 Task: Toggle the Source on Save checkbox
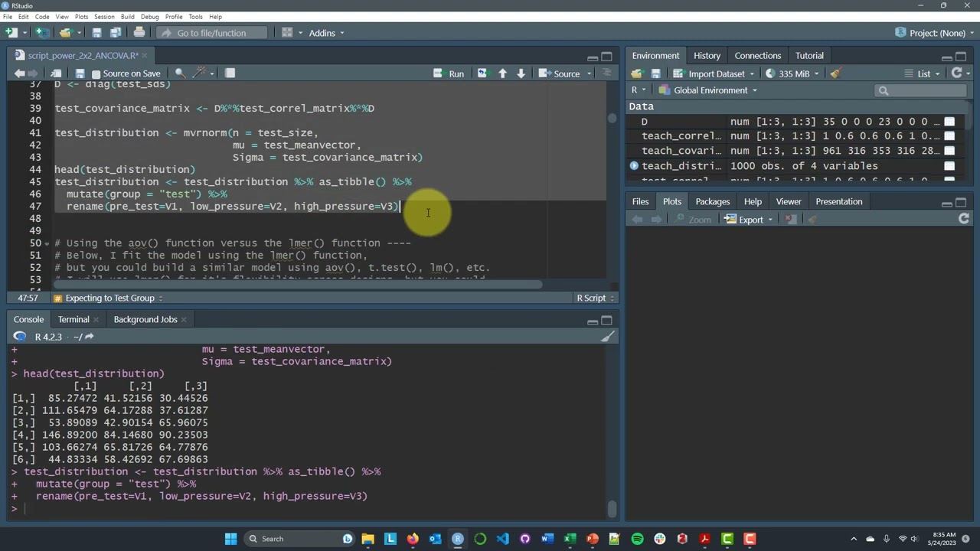click(x=96, y=73)
